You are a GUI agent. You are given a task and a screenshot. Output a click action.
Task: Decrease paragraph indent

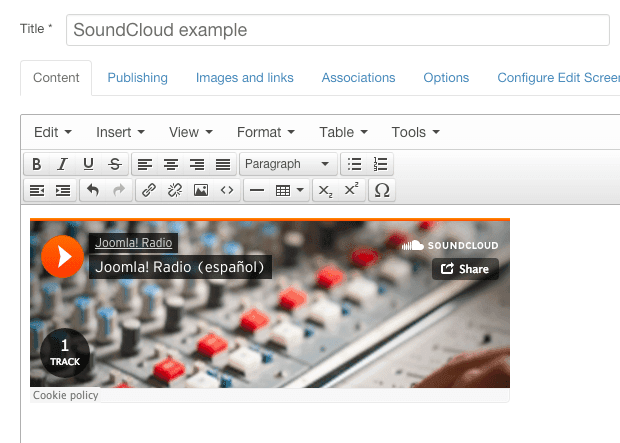[37, 190]
